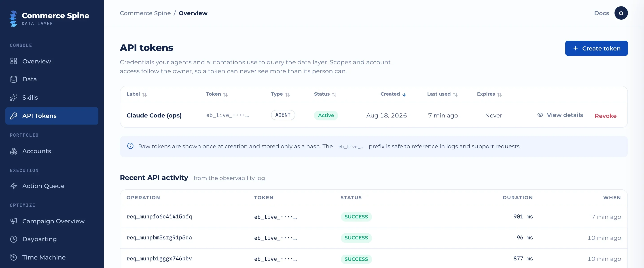Click operation req_munpb1gggx746bbv
The height and width of the screenshot is (268, 644).
(159, 259)
